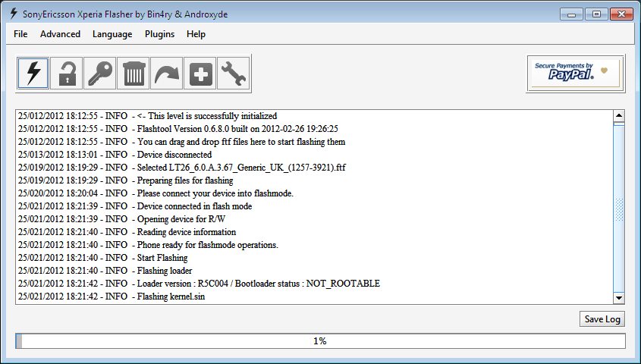The height and width of the screenshot is (364, 641).
Task: Select log line 'Start Flashing'
Action: point(102,258)
